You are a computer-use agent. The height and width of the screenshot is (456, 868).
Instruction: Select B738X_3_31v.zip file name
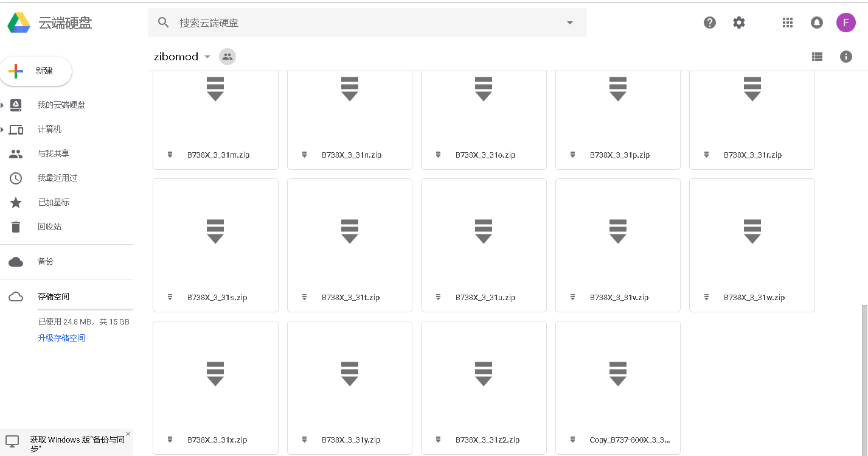tap(619, 297)
